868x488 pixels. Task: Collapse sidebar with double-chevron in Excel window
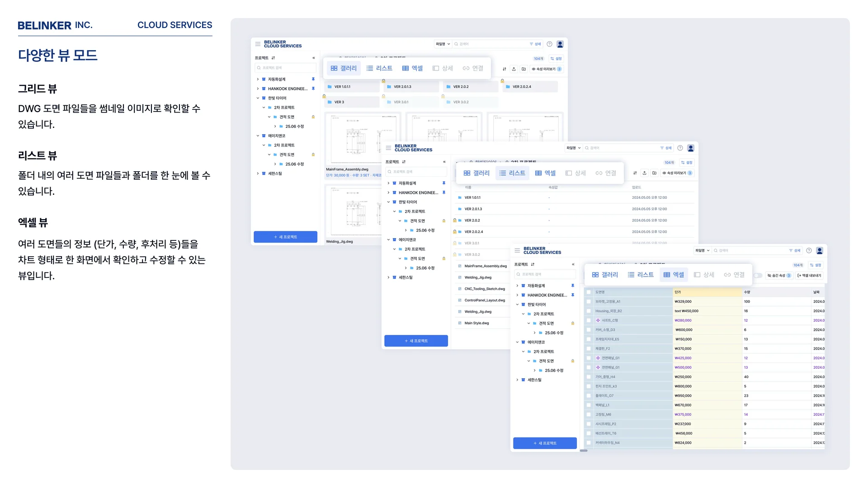coord(573,264)
